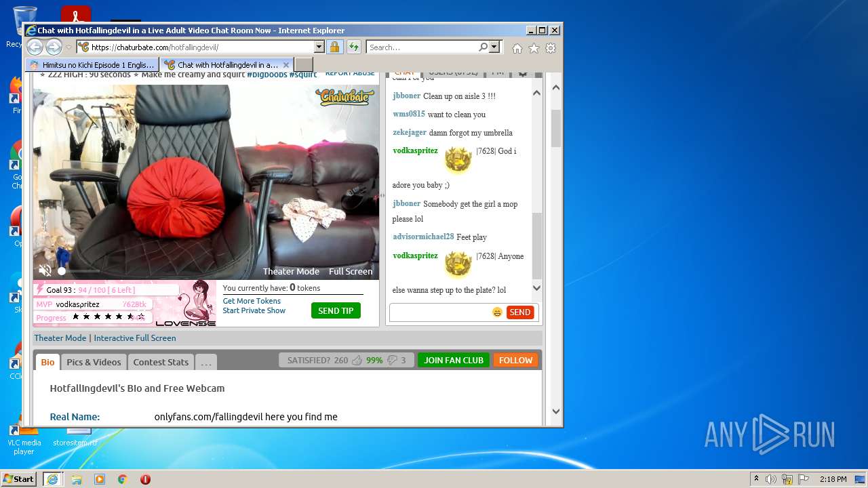The image size is (868, 488).
Task: Click the thumbs up satisfied icon
Action: pos(357,361)
